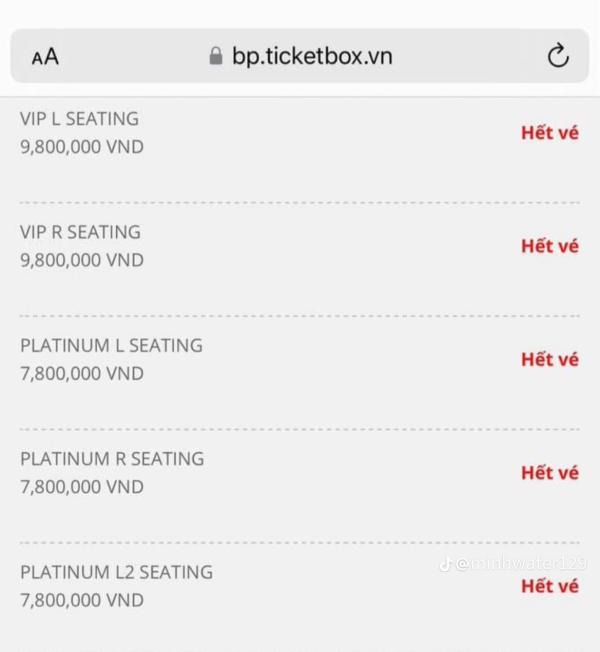The height and width of the screenshot is (652, 600).
Task: Select the VIP R SEATING ticket row
Action: [80, 232]
